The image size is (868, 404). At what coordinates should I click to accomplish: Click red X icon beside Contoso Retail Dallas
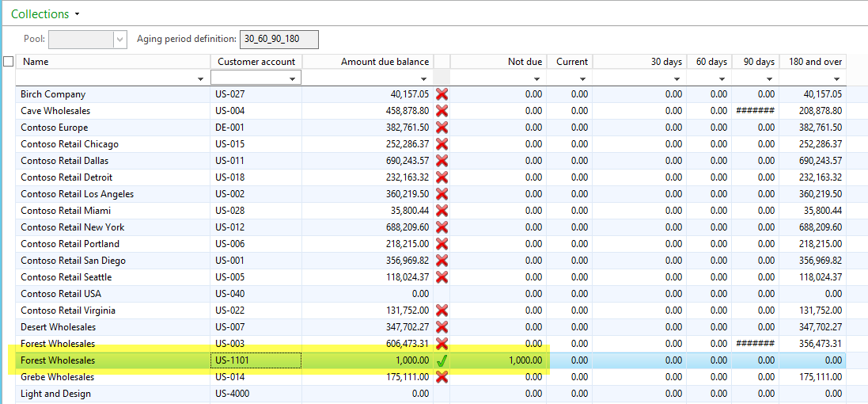click(x=442, y=161)
